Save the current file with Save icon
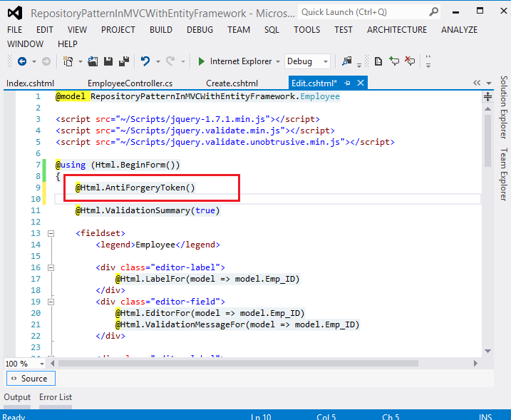This screenshot has width=511, height=420. click(x=108, y=61)
